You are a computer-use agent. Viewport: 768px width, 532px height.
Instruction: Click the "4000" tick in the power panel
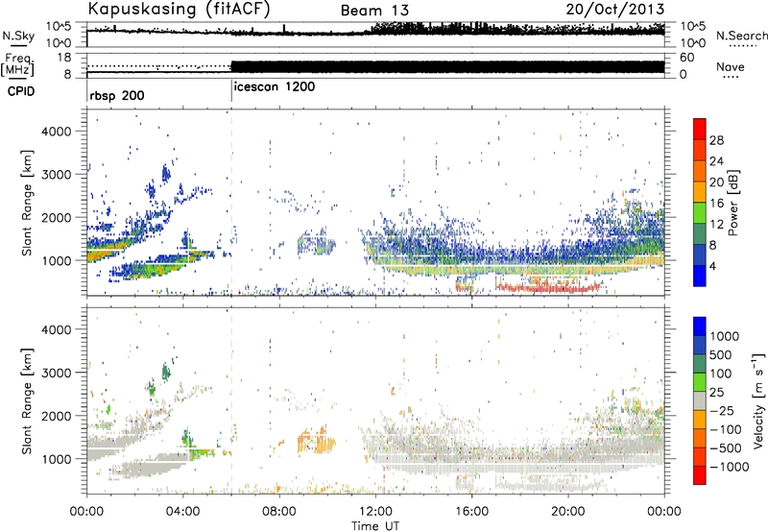click(x=57, y=132)
